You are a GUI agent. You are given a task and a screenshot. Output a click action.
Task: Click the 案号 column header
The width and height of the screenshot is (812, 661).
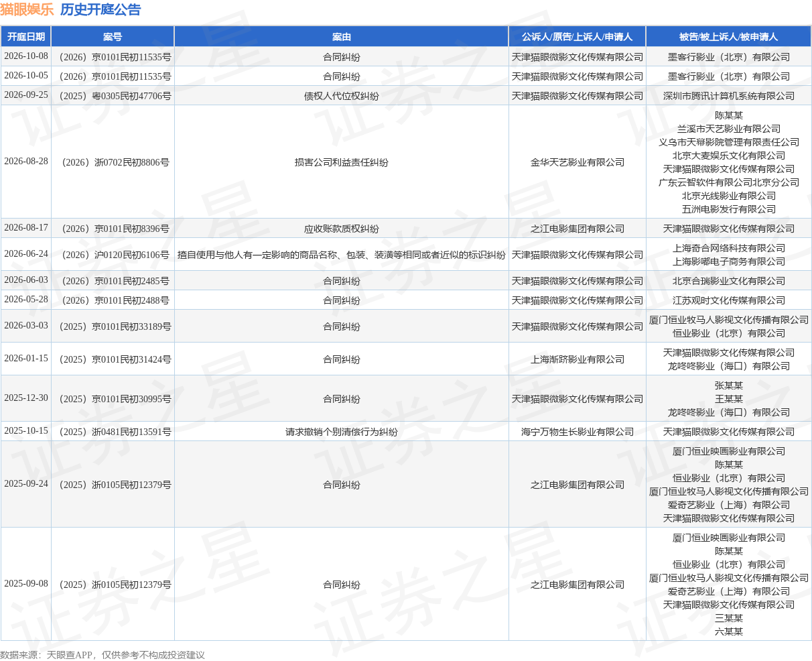coord(113,37)
